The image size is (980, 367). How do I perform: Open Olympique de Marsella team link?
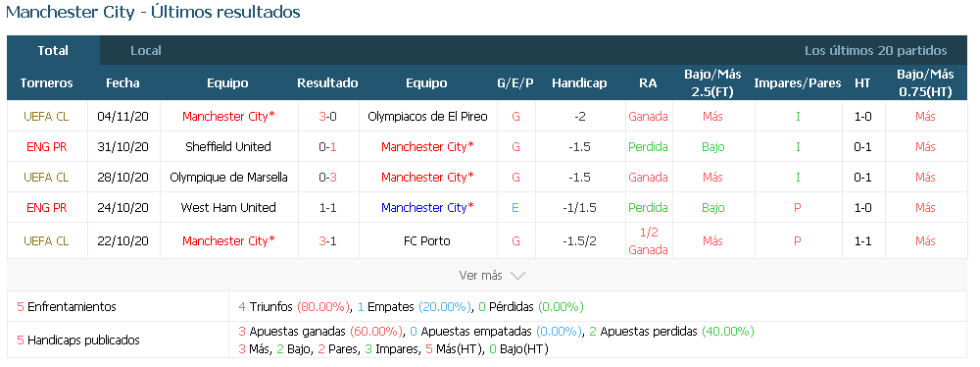228,178
